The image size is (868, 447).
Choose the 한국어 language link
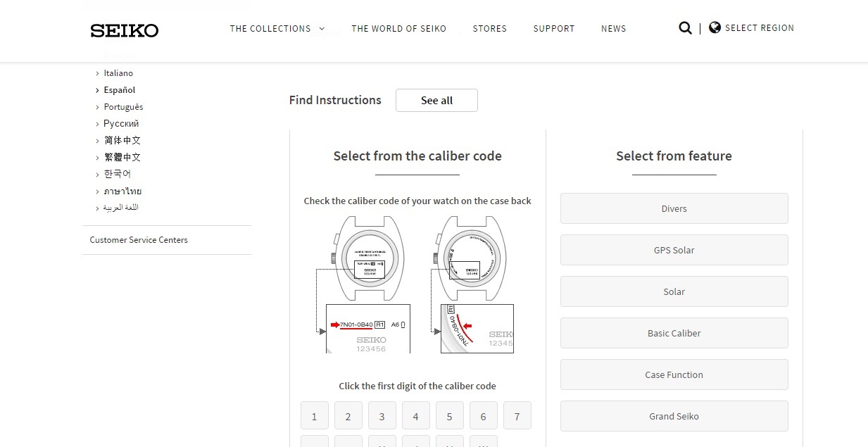tap(117, 174)
